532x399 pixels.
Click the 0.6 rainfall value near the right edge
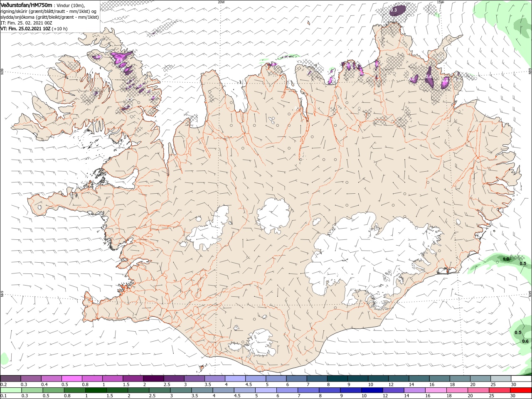[x=525, y=341]
